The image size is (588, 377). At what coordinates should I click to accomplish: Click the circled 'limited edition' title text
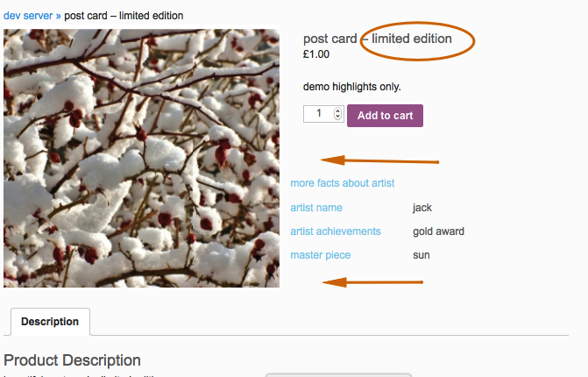[x=412, y=39]
